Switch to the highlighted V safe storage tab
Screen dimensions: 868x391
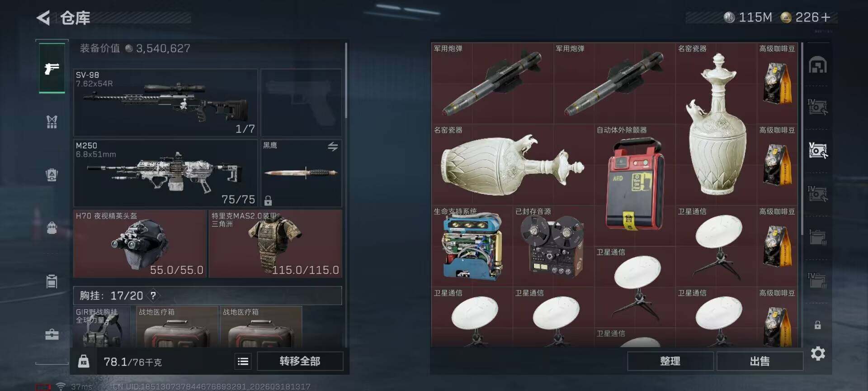(x=818, y=150)
